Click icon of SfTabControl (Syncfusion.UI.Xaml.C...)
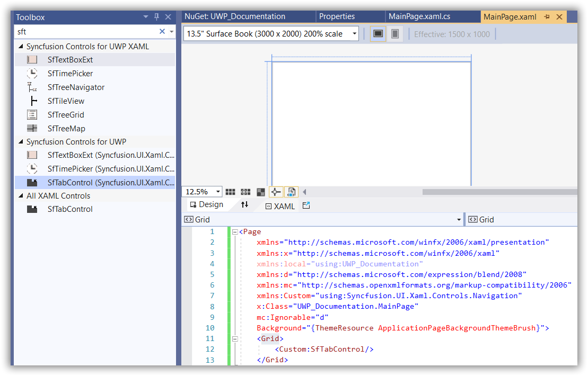The width and height of the screenshot is (588, 376). 32,183
